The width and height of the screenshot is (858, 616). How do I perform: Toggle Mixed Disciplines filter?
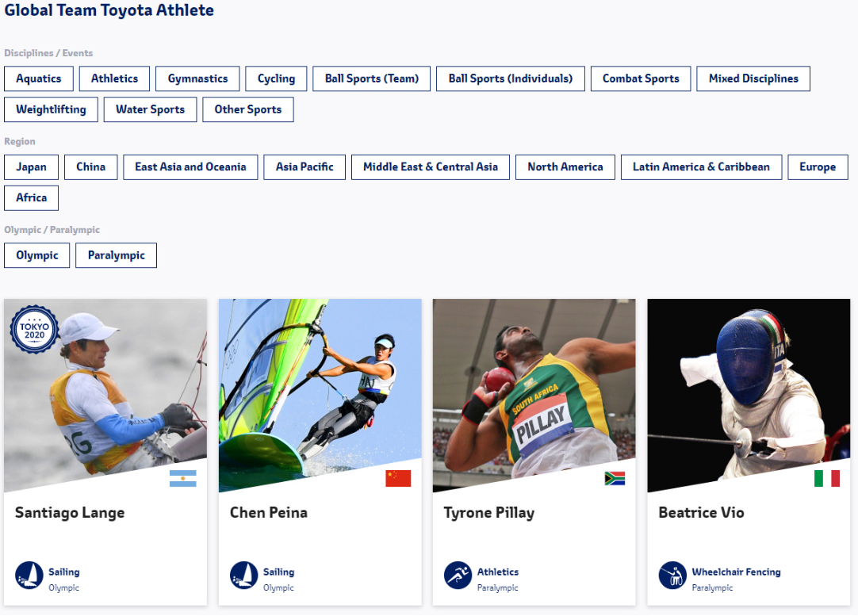pyautogui.click(x=753, y=78)
